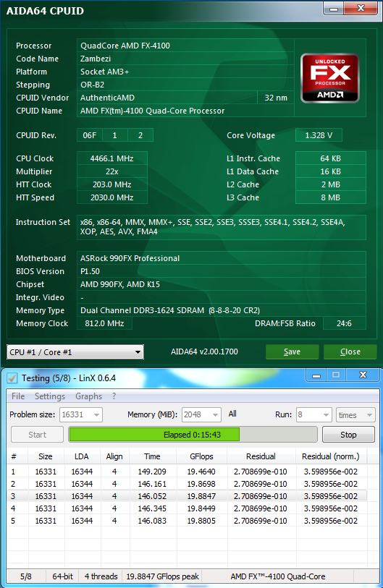This screenshot has width=383, height=588.
Task: Close the LinX window via X
Action: tap(363, 375)
